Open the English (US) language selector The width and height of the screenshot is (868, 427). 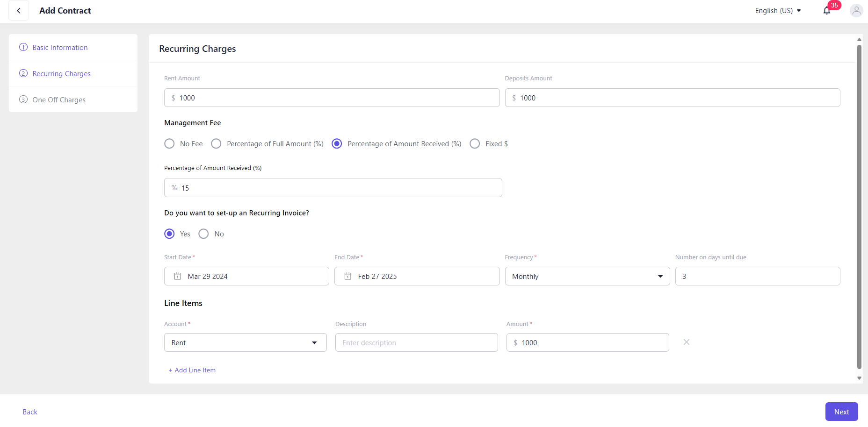pos(778,10)
